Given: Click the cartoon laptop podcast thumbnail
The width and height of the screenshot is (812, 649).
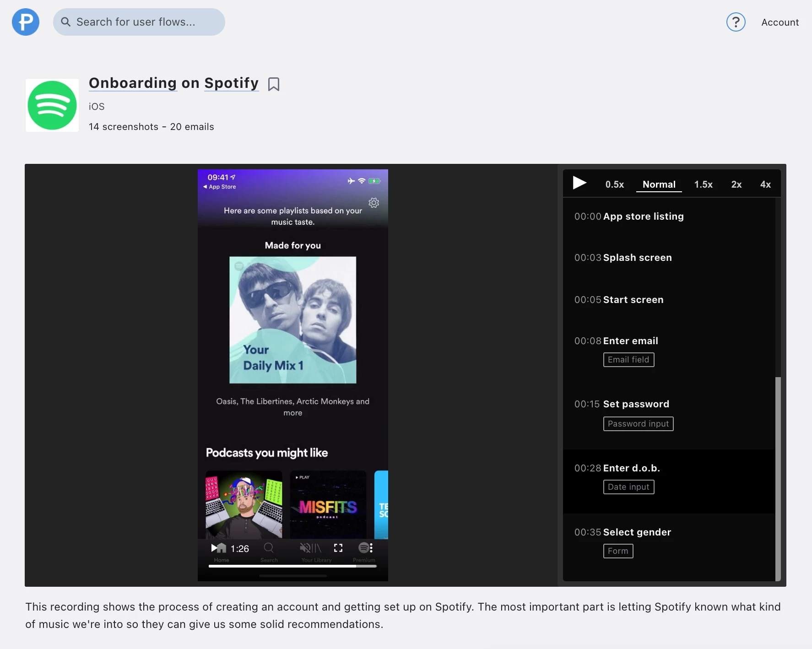Looking at the screenshot, I should 244,504.
